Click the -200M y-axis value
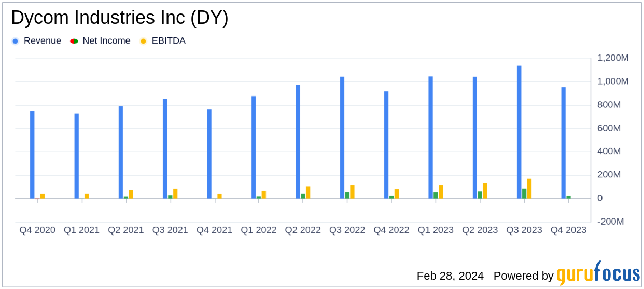This screenshot has height=289, width=644. coord(611,222)
